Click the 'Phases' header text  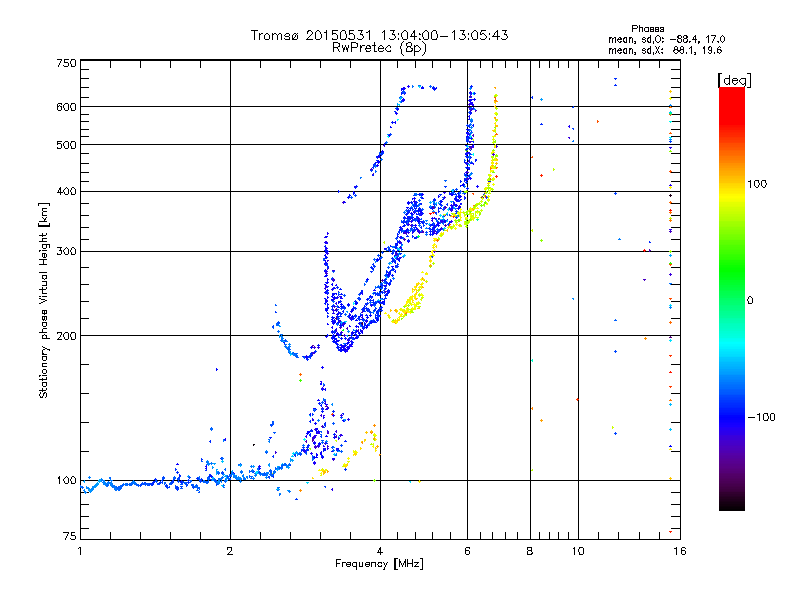(x=647, y=29)
